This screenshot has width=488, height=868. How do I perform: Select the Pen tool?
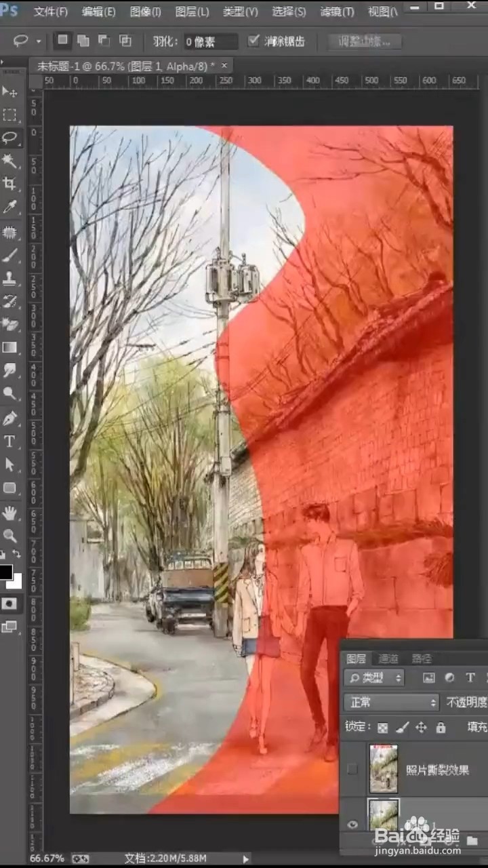(9, 418)
